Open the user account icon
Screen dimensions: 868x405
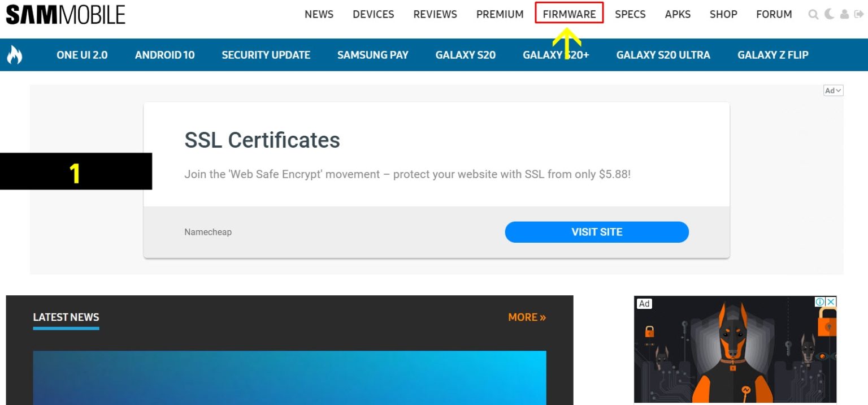click(x=844, y=15)
